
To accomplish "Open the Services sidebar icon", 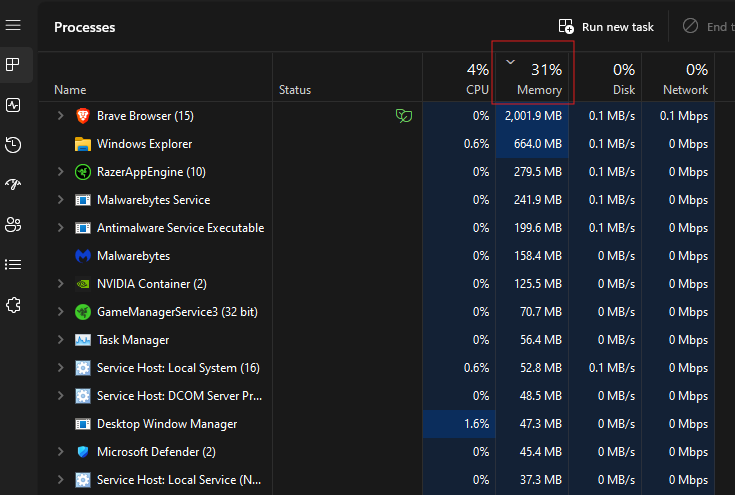I will point(13,305).
